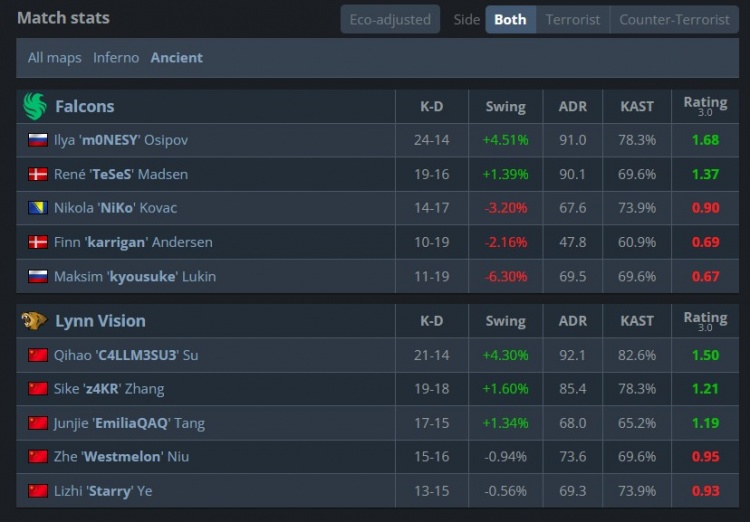
Task: Open the Falcons team name link
Action: [x=85, y=106]
